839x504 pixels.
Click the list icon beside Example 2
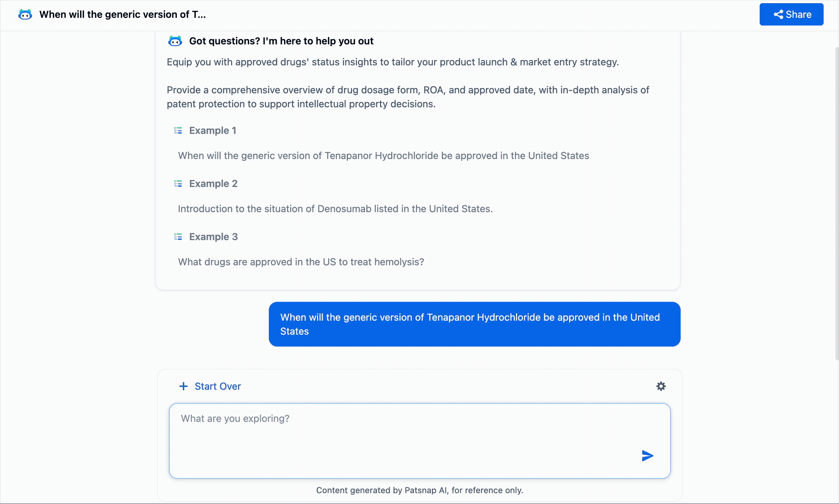click(x=178, y=184)
